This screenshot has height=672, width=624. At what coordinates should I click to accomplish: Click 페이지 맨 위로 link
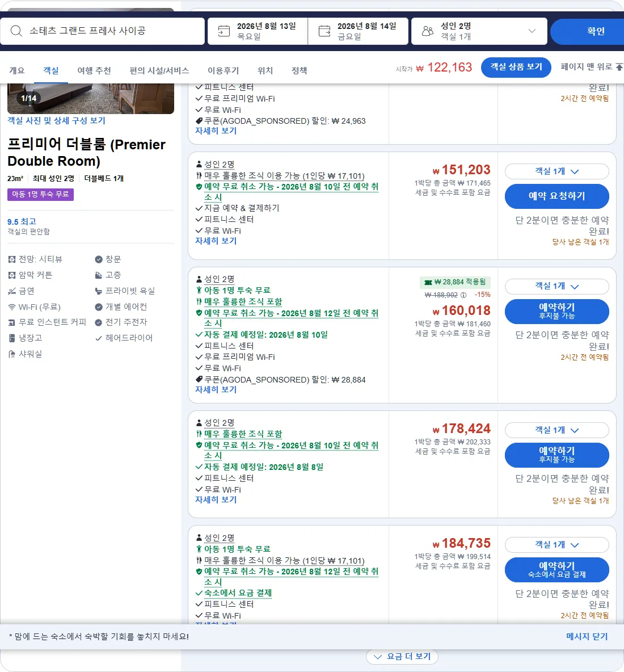(x=592, y=67)
